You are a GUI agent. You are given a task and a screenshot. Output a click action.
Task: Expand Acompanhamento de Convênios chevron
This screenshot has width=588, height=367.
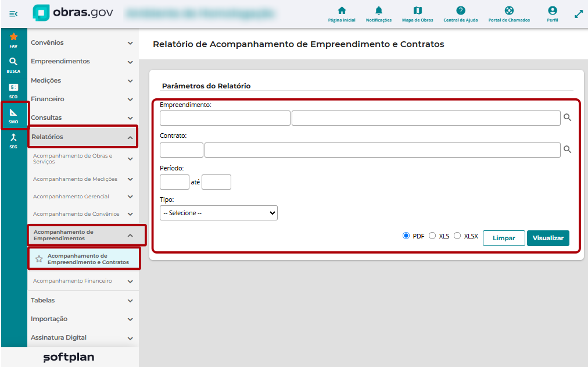(x=130, y=214)
